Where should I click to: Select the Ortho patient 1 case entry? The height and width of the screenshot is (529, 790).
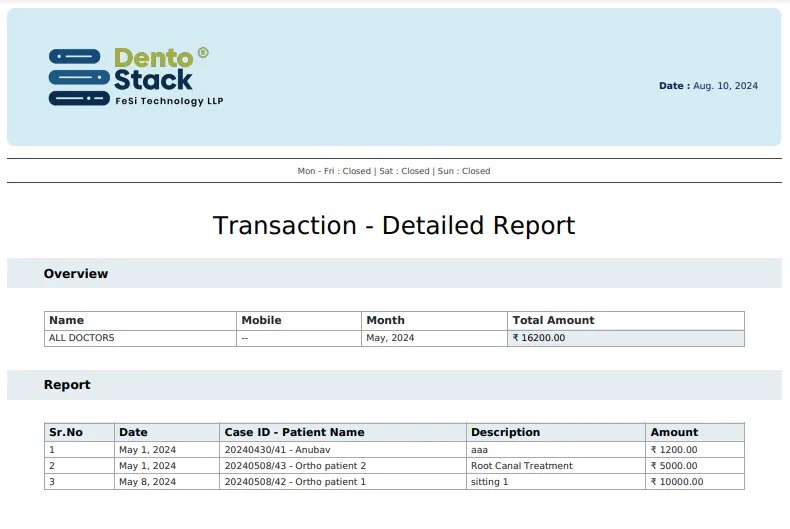(x=295, y=482)
